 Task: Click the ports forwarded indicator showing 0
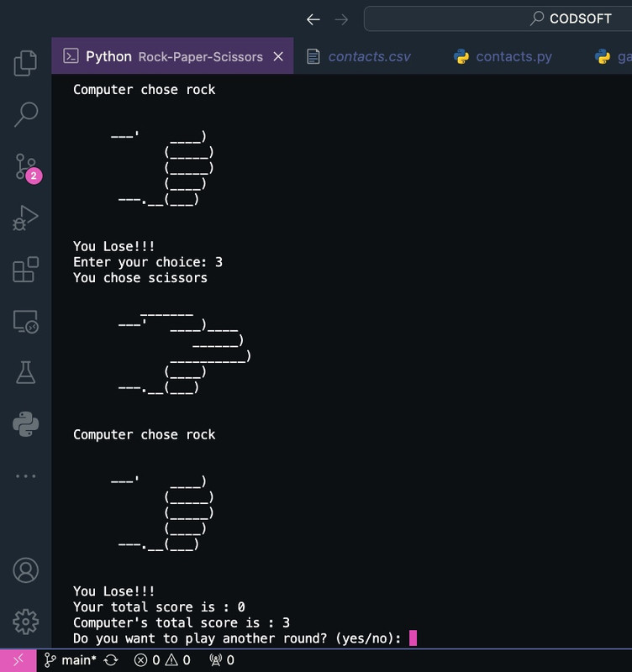(222, 660)
